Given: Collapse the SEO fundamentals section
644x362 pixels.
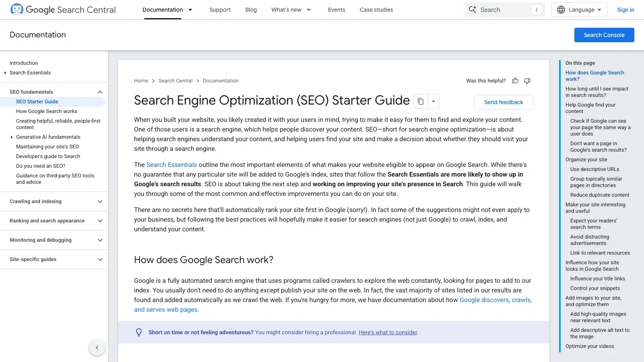Looking at the screenshot, I should click(100, 92).
